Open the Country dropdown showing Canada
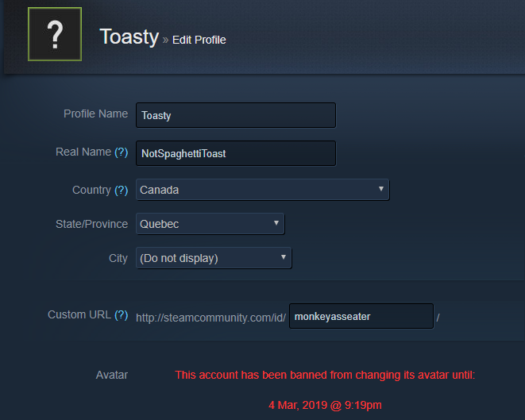The image size is (525, 420). 262,190
